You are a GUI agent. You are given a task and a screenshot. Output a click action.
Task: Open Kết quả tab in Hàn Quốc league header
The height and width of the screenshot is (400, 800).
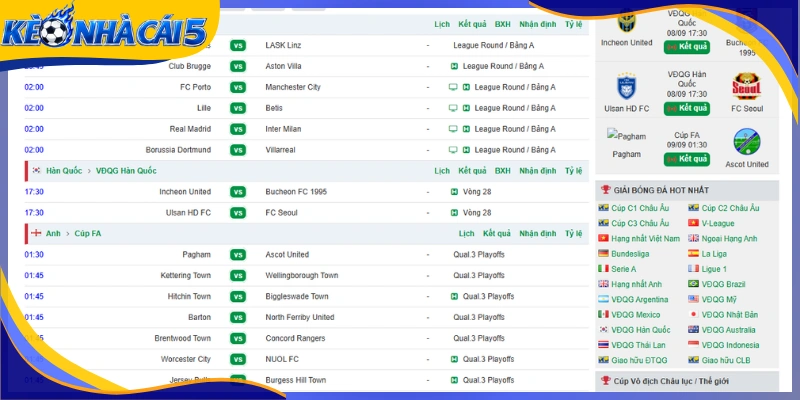pyautogui.click(x=472, y=170)
